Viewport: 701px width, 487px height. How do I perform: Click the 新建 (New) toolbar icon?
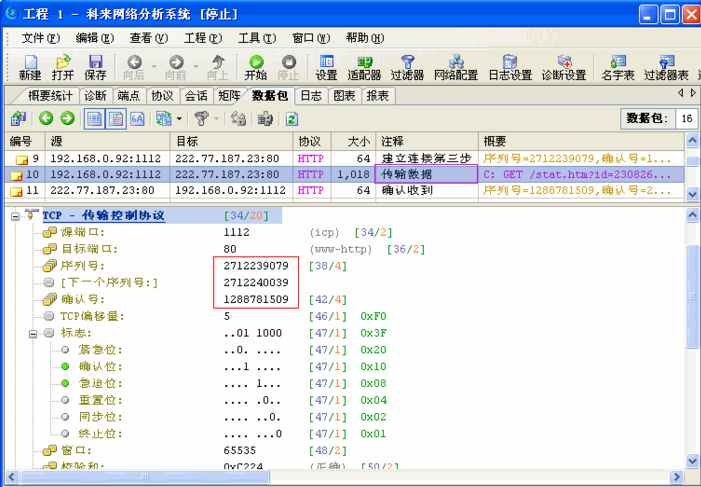(30, 68)
